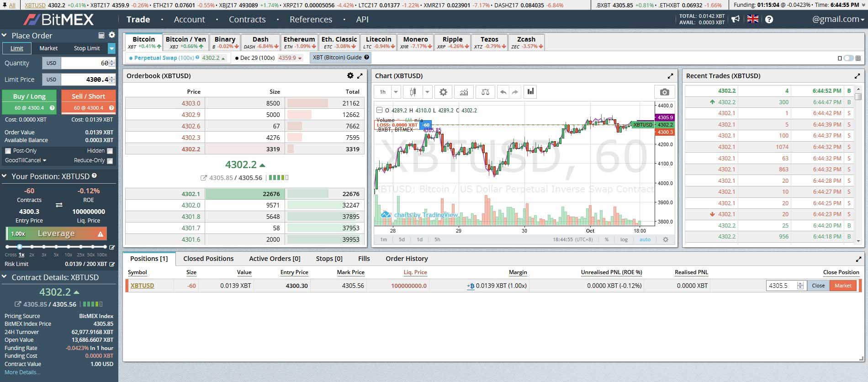
Task: Take chart snapshot with camera icon
Action: 665,92
